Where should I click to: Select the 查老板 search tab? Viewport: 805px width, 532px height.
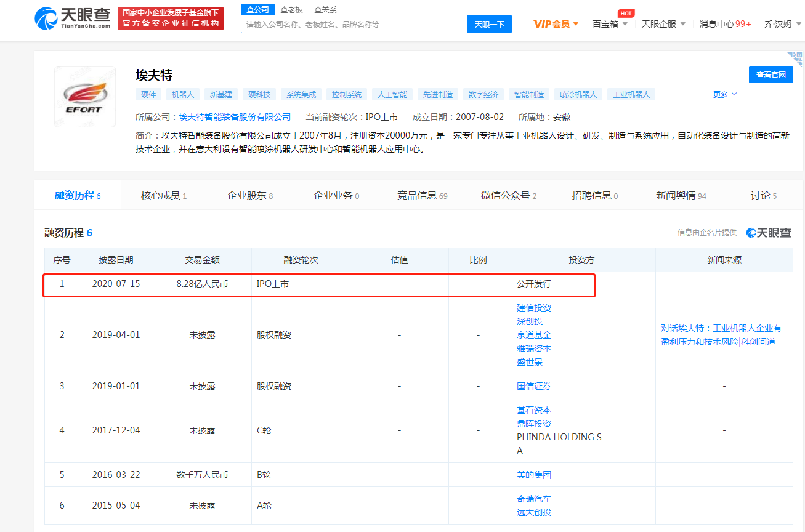(x=291, y=9)
